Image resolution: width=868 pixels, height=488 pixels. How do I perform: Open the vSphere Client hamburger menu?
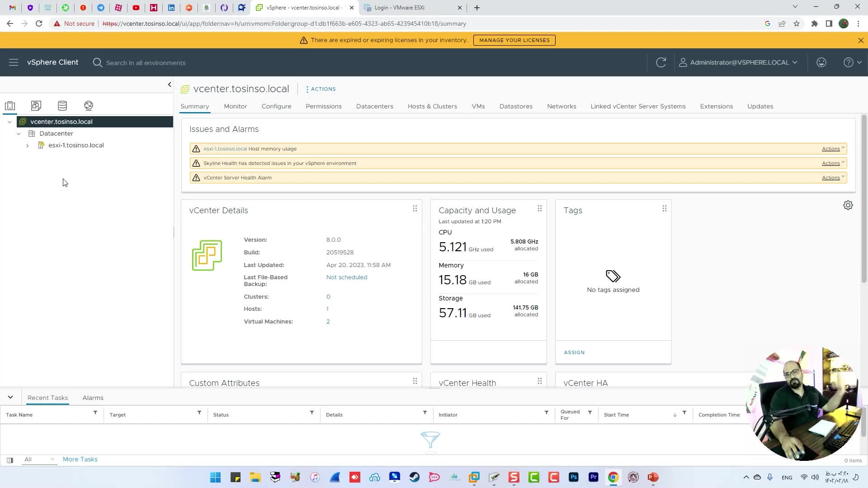[13, 62]
